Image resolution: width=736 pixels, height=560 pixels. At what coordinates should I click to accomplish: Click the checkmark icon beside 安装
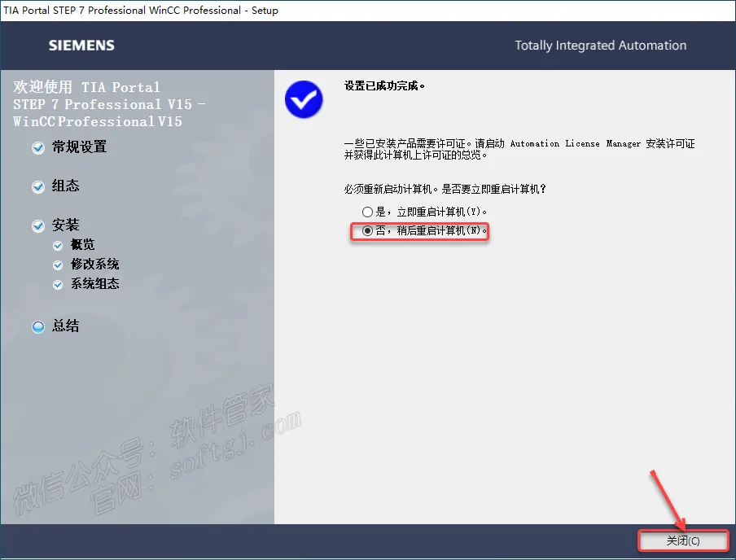click(38, 225)
